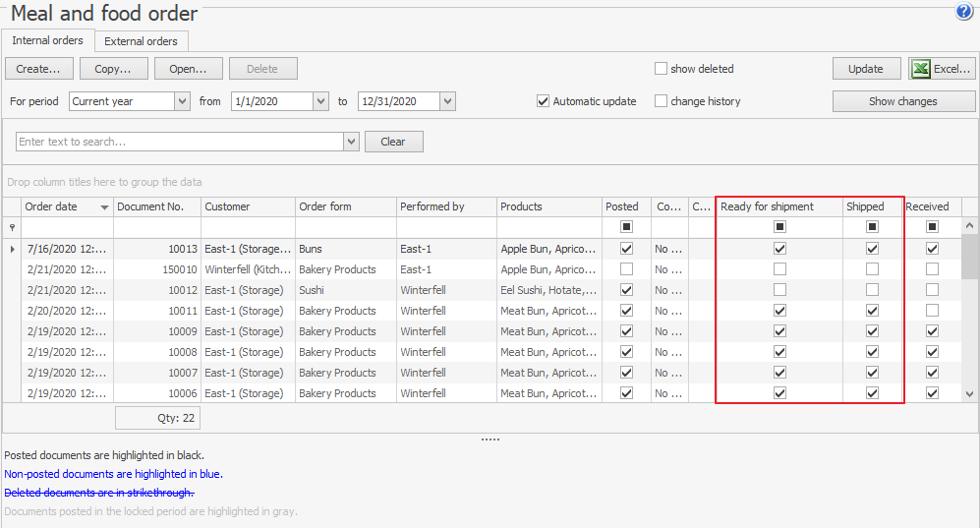The width and height of the screenshot is (980, 528).
Task: Click the row indicator arrow for order 10013
Action: pos(12,250)
